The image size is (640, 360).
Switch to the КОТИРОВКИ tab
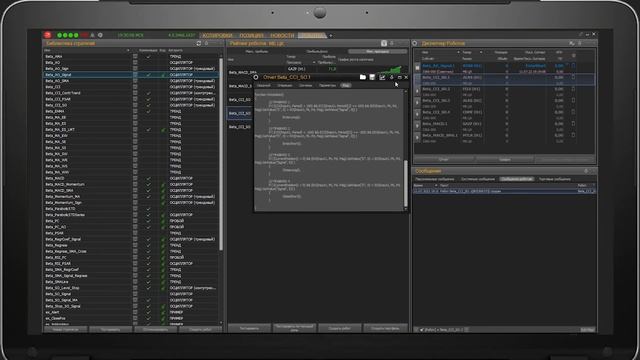point(218,36)
